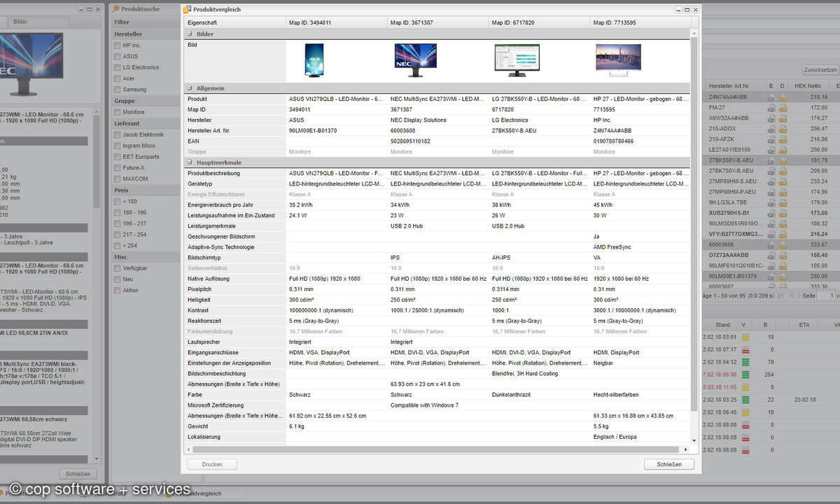Image resolution: width=840 pixels, height=504 pixels.
Task: Click Schließen in the left detail window
Action: click(x=77, y=474)
